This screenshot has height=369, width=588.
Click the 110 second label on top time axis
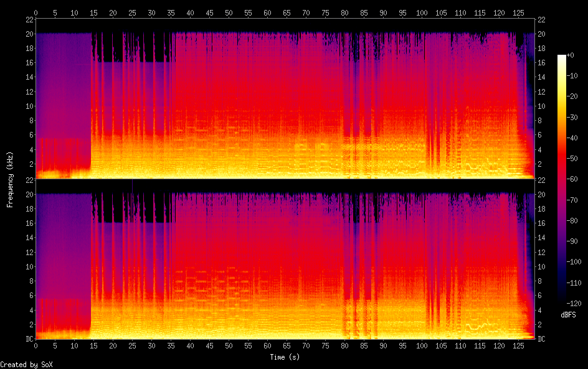(x=460, y=12)
